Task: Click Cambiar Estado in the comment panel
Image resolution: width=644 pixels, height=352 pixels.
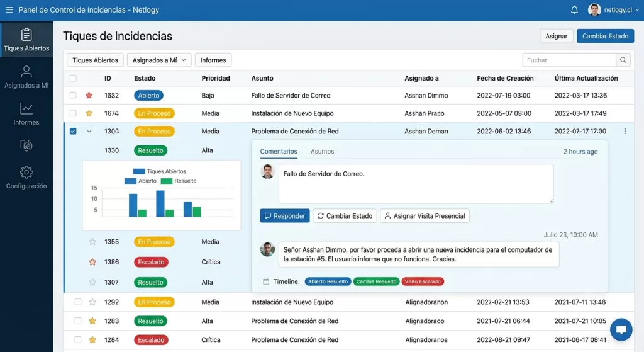Action: 345,216
